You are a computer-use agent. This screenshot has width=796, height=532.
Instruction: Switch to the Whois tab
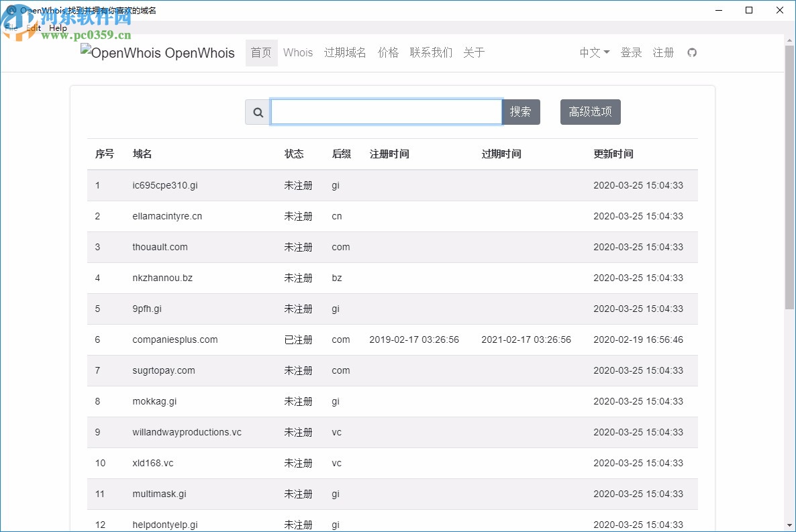pyautogui.click(x=297, y=52)
